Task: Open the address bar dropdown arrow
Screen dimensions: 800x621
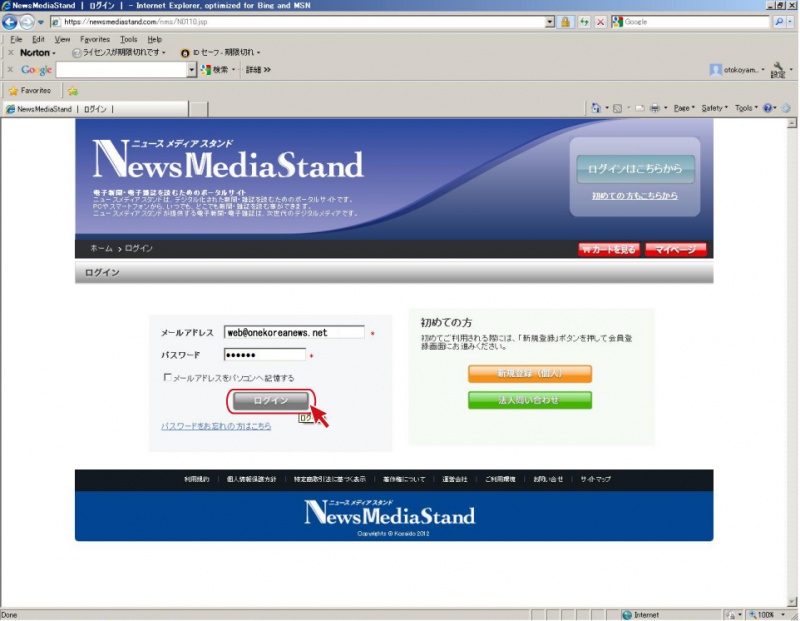Action: point(549,22)
